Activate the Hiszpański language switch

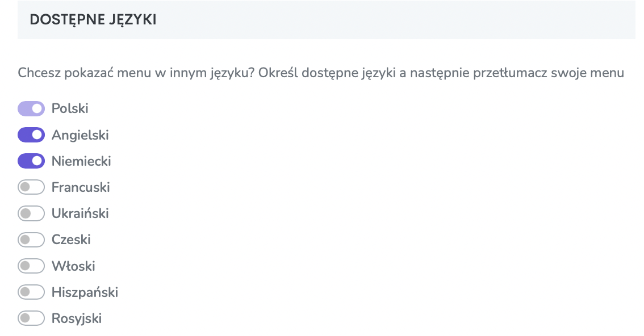31,292
